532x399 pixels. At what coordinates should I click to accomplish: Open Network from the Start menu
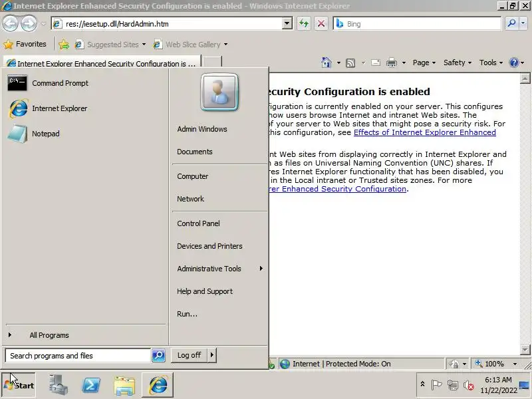tap(190, 199)
